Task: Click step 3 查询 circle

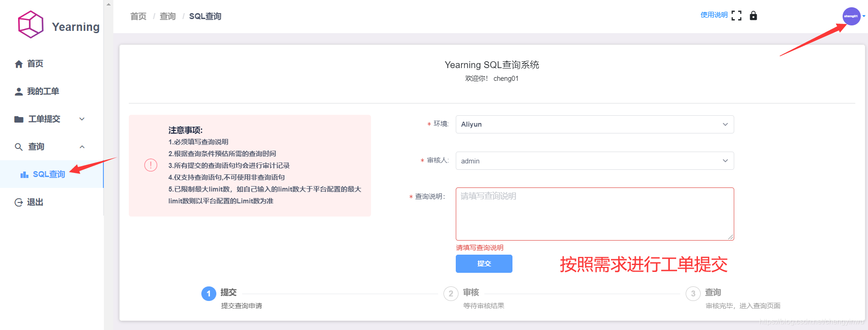Action: point(693,294)
